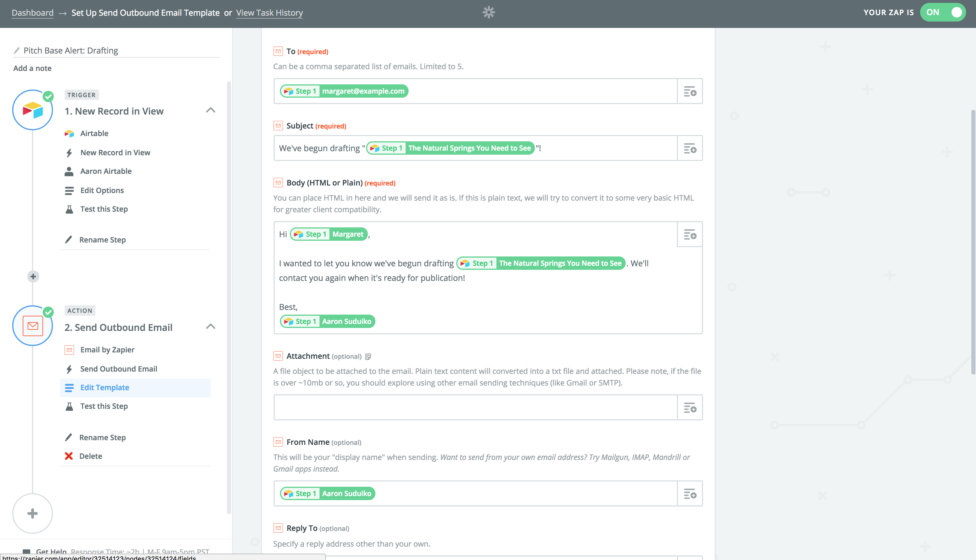
Task: Click insert-field icon beside the To field
Action: [690, 91]
